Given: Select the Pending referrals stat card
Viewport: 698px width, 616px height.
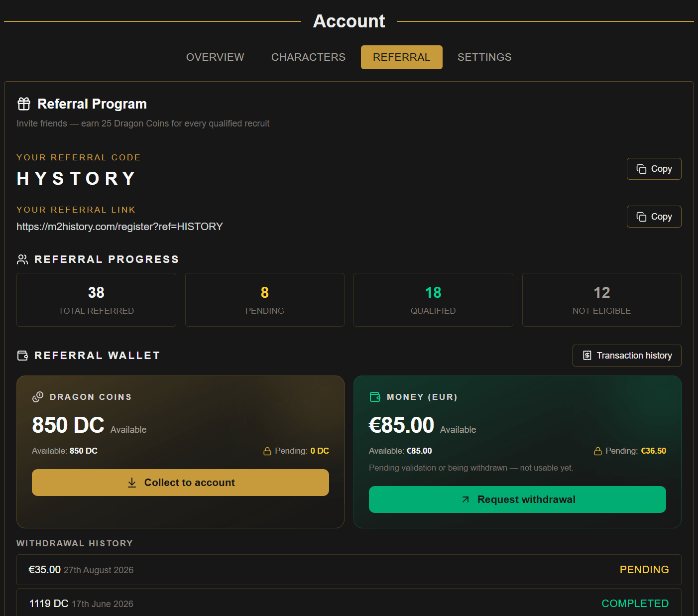Looking at the screenshot, I should [265, 300].
